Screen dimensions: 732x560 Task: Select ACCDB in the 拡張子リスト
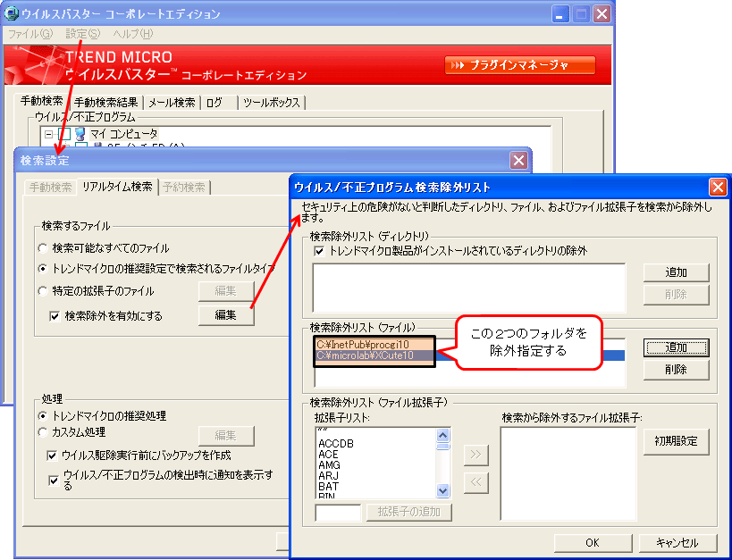(336, 444)
